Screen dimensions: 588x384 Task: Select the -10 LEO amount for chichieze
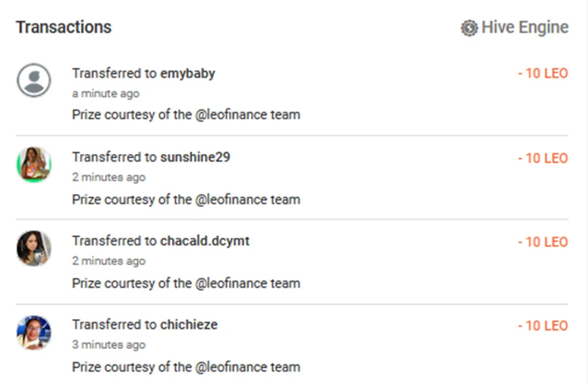click(543, 326)
